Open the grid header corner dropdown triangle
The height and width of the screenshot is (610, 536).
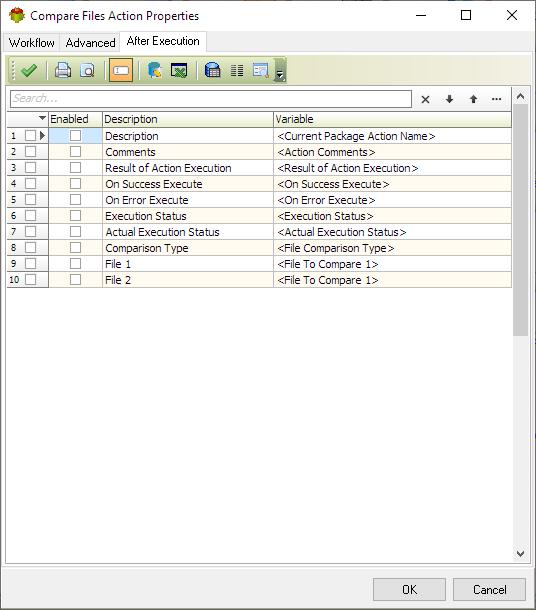pyautogui.click(x=42, y=118)
